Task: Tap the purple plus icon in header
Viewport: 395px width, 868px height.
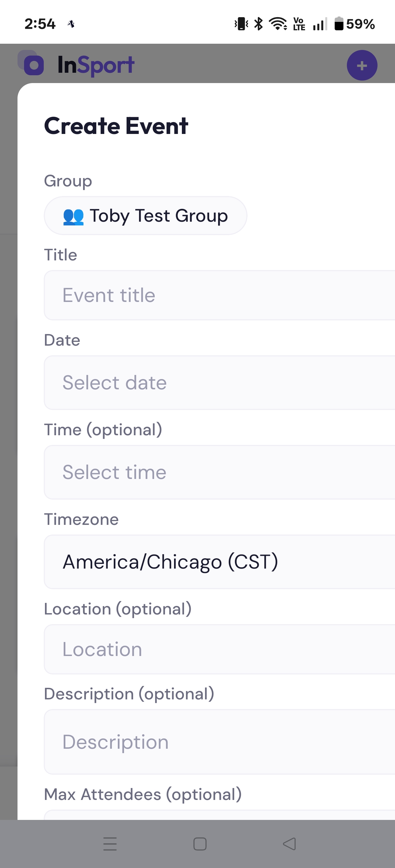Action: click(362, 65)
